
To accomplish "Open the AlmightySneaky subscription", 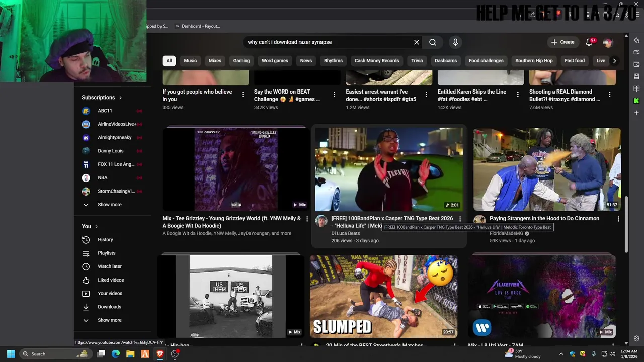I will click(112, 137).
